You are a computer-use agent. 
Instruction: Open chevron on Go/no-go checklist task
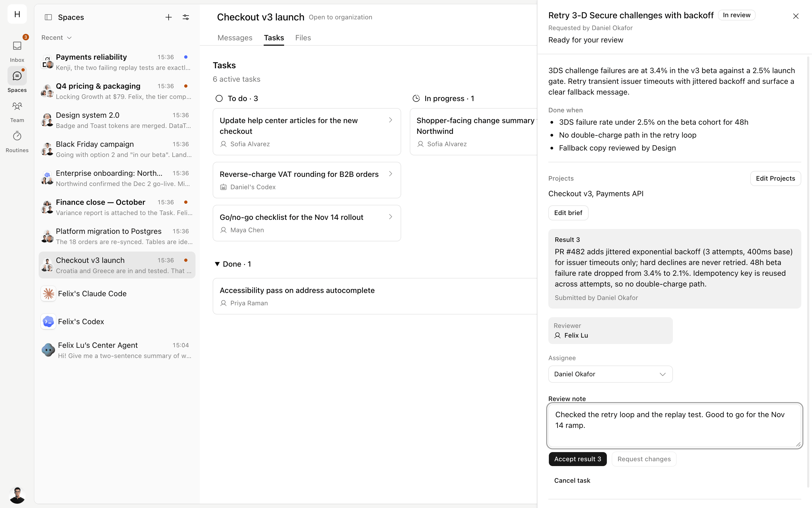[391, 217]
